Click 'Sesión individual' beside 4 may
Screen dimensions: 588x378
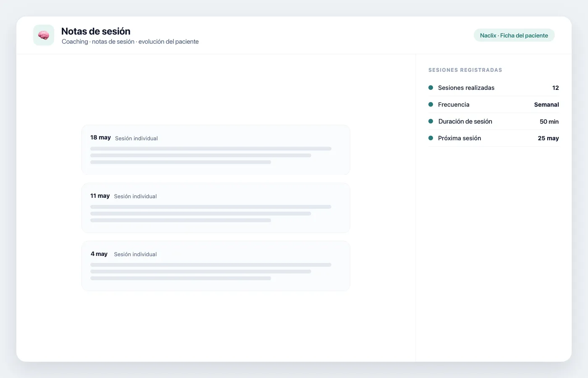[x=135, y=254]
